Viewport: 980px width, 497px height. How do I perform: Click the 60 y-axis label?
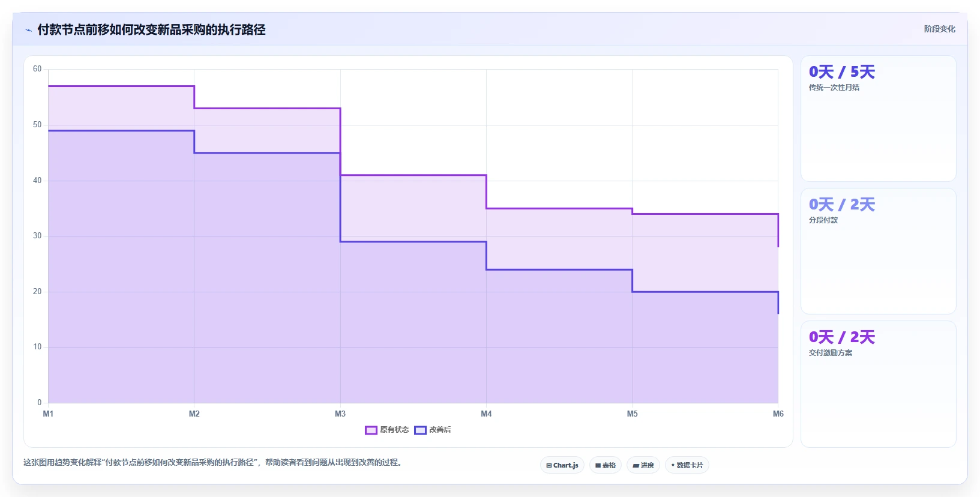click(37, 69)
